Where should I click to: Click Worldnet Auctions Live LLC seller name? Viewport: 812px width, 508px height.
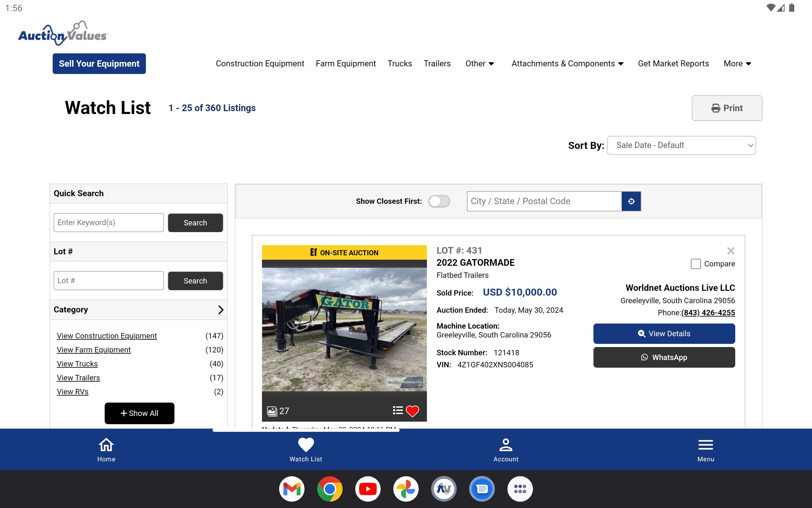coord(680,288)
